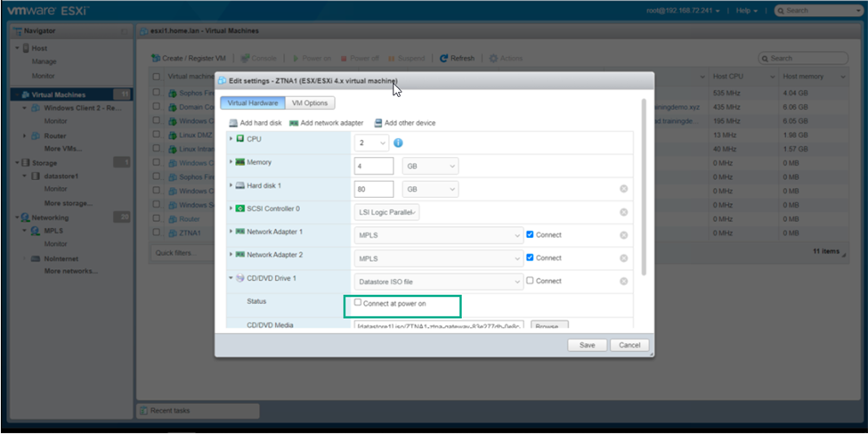Click the Create / Register VM icon
The image size is (868, 434).
(x=156, y=58)
